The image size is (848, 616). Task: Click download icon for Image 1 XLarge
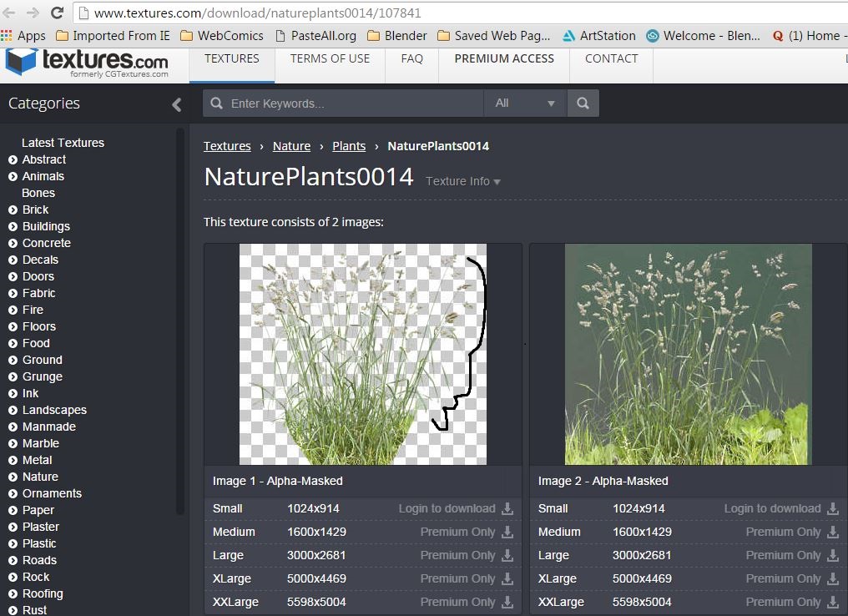pyautogui.click(x=507, y=578)
